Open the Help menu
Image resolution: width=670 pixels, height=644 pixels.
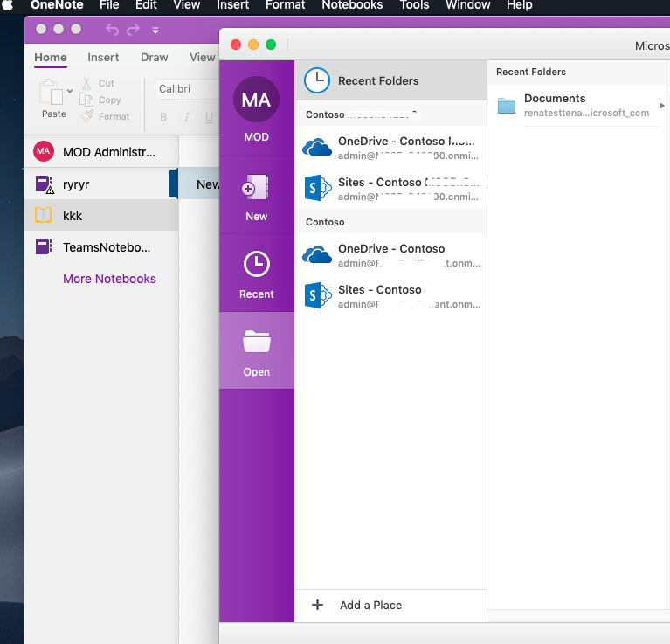[x=519, y=5]
